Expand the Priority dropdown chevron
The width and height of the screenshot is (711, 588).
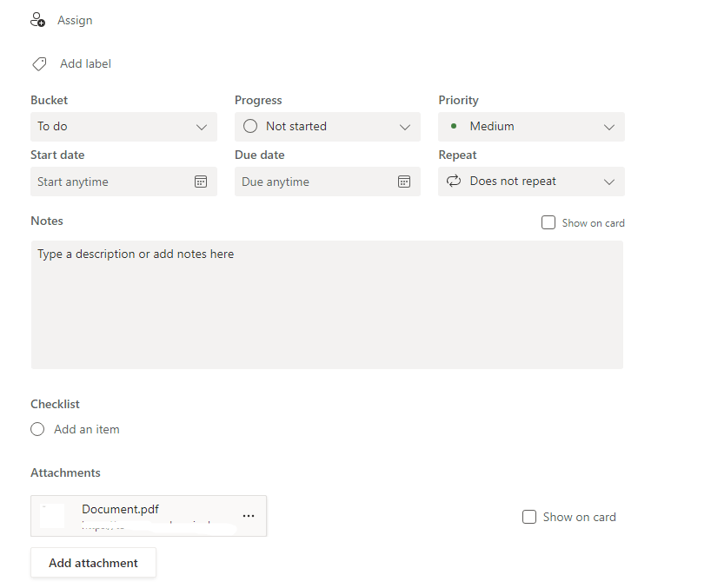pyautogui.click(x=609, y=128)
